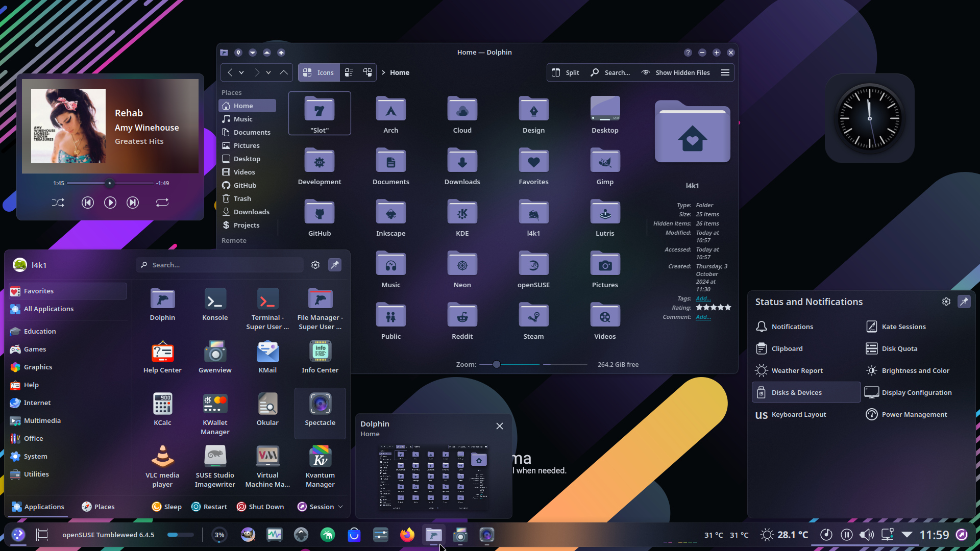Screen dimensions: 980x551
Task: Open GitHub place in Dolphin sidebar
Action: [248, 185]
